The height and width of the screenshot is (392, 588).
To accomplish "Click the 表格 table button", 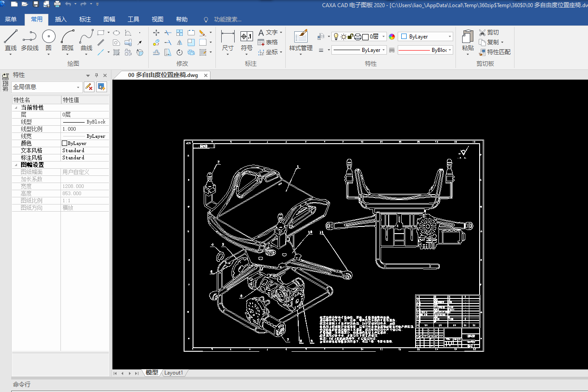I will tap(268, 42).
